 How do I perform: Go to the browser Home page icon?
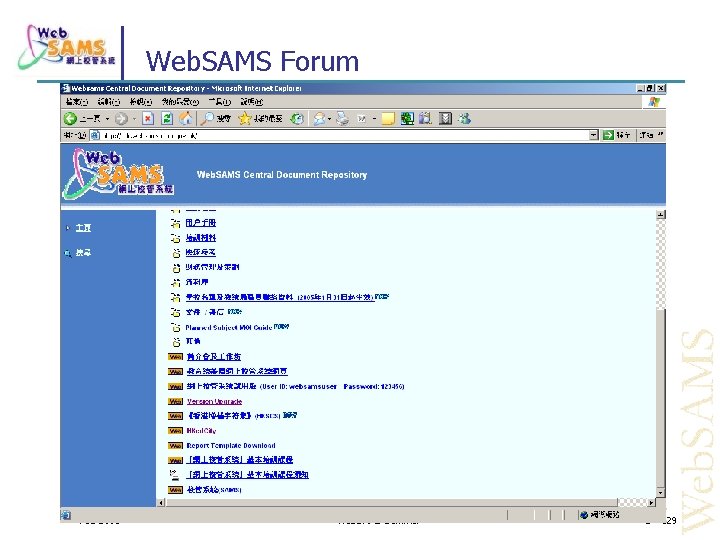click(x=186, y=119)
